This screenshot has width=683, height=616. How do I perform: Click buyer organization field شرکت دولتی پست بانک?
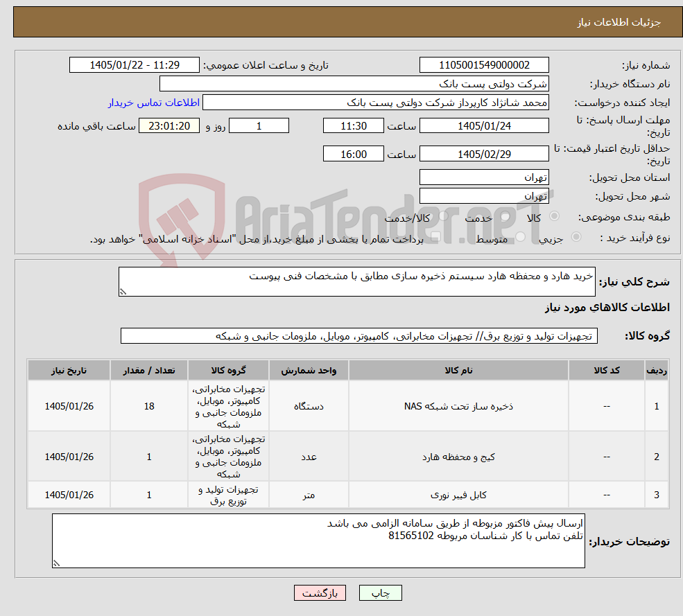pos(354,84)
